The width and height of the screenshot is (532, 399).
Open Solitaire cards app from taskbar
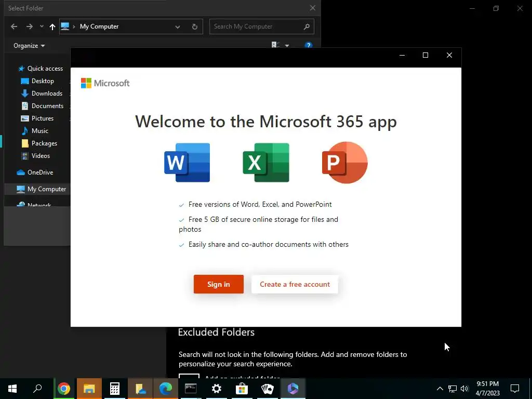coord(268,389)
